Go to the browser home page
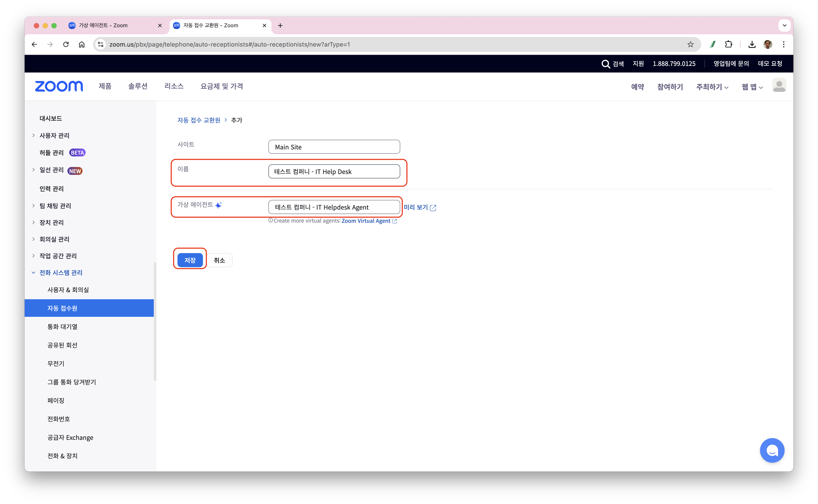Screen dimensions: 818x504 click(x=82, y=44)
